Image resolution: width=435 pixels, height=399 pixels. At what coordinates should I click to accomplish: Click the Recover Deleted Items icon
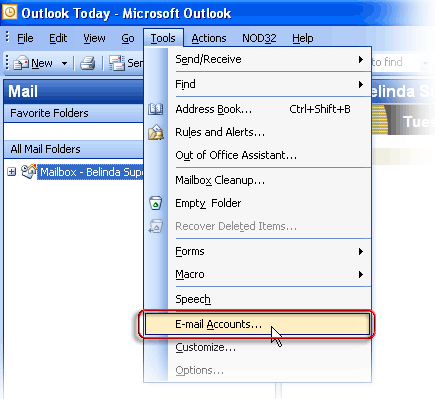pyautogui.click(x=156, y=226)
